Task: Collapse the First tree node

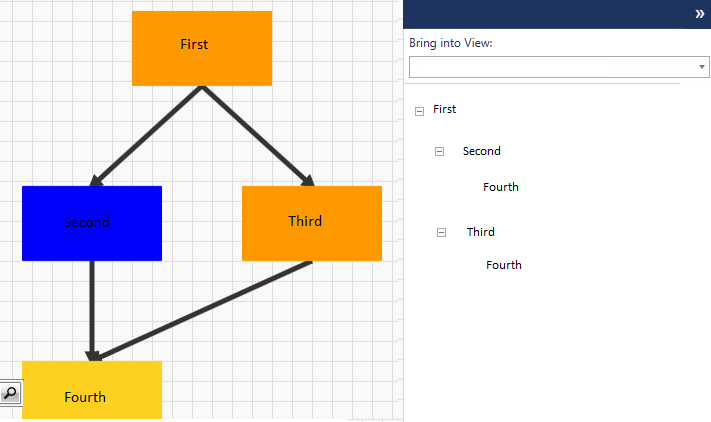Action: click(x=419, y=112)
